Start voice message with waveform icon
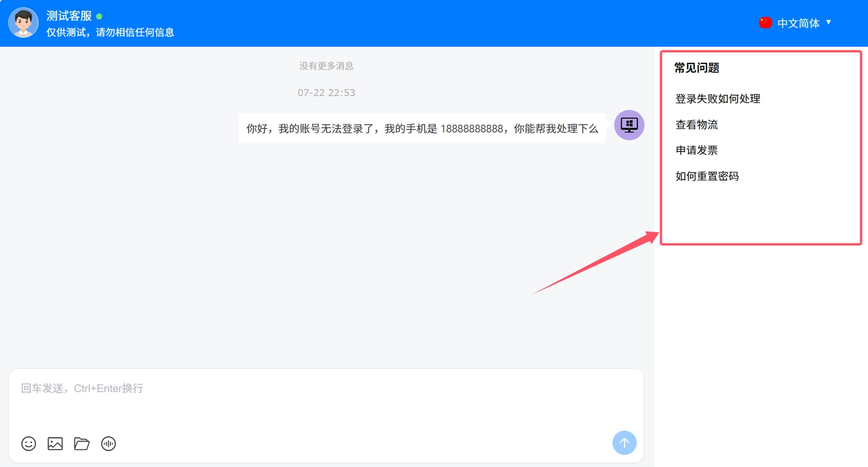Viewport: 868px width, 467px height. coord(108,444)
